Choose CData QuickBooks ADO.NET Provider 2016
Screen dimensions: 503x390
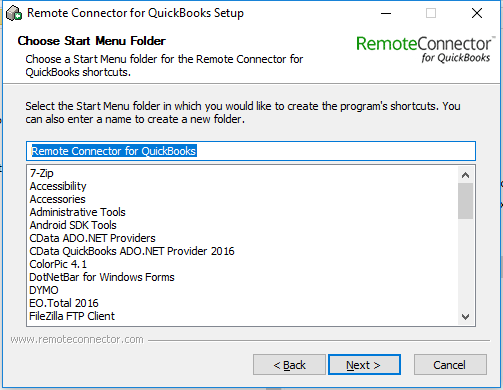point(132,251)
